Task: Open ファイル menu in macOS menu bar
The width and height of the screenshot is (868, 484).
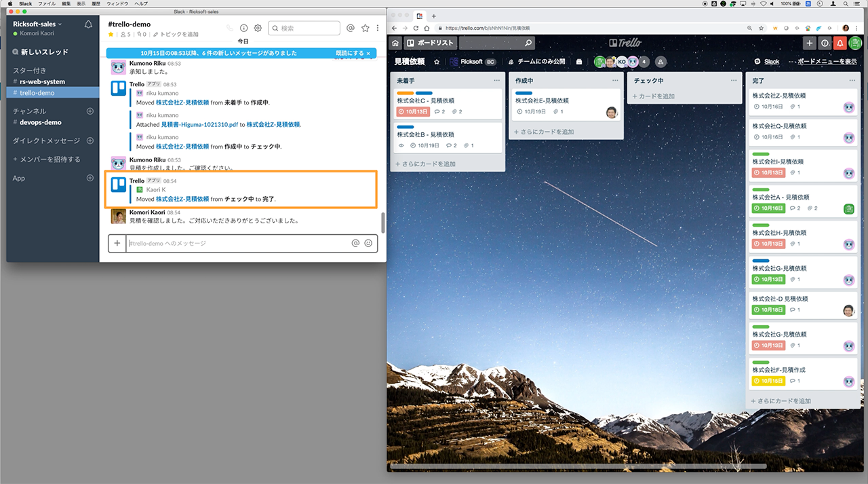Action: [47, 3]
